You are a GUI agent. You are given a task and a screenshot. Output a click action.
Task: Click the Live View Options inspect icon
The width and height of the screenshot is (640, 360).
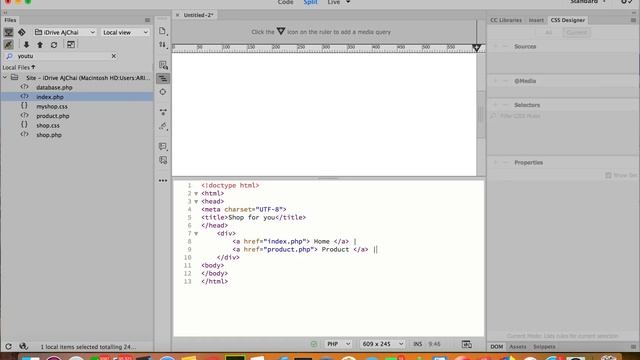pos(163,65)
